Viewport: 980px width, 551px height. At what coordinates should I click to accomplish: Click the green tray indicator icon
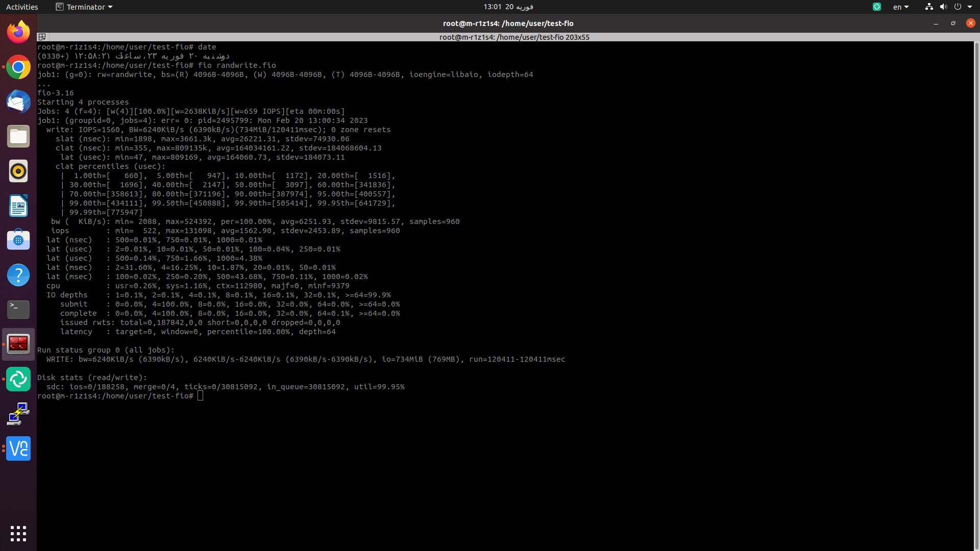point(877,7)
